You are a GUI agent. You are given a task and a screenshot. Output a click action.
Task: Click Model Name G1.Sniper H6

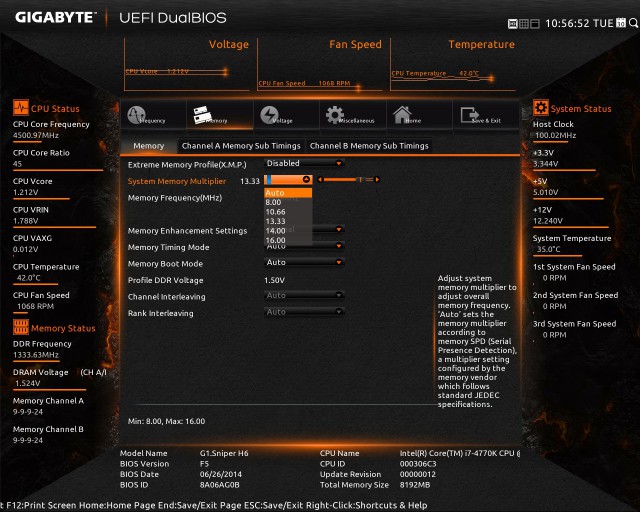(224, 453)
